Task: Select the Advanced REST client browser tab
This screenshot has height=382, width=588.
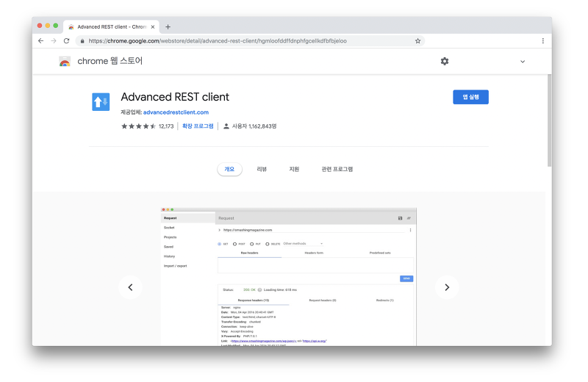Action: pyautogui.click(x=112, y=27)
